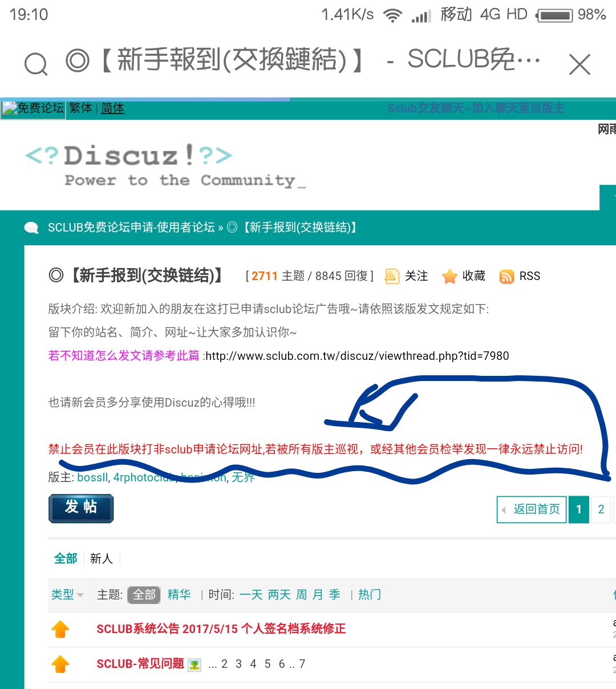Viewport: 616px width, 689px height.
Task: Switch the site to 繁体
Action: pyautogui.click(x=80, y=108)
